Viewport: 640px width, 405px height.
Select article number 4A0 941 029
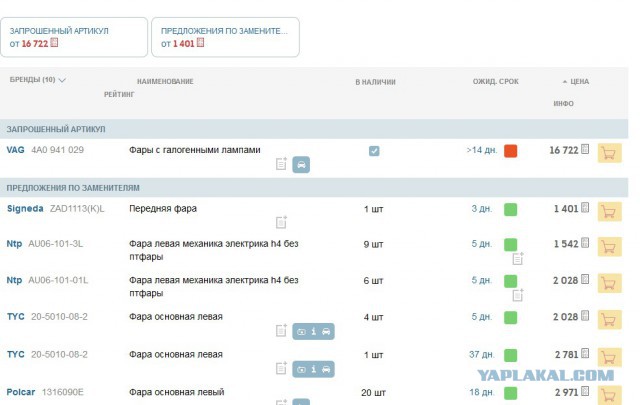(58, 150)
